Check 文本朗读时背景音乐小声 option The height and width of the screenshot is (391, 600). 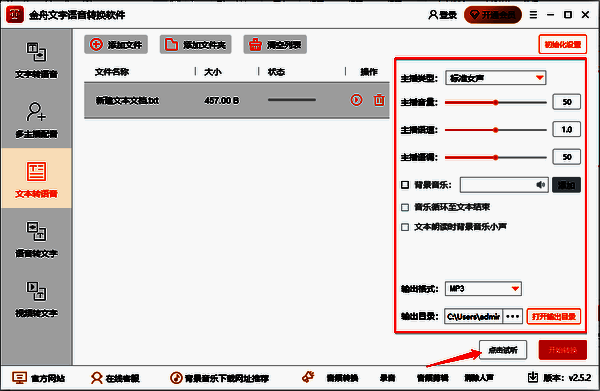(405, 227)
